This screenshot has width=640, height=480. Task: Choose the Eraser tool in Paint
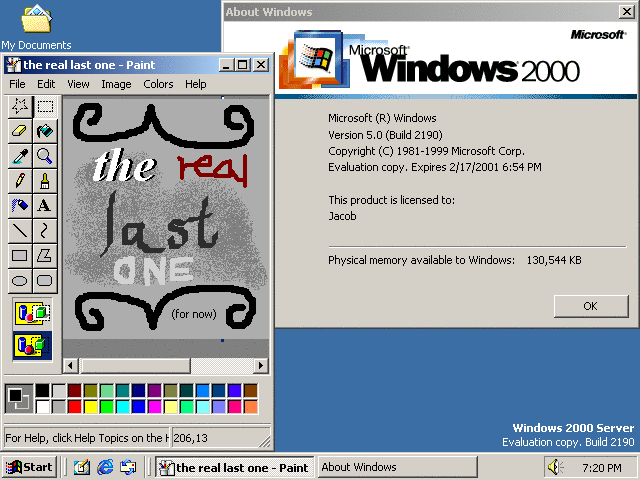coord(20,131)
